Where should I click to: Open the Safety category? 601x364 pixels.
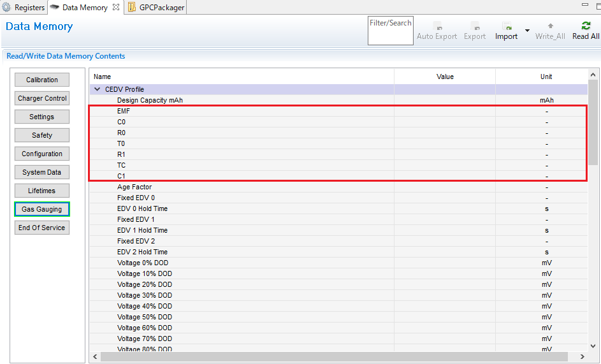point(42,135)
